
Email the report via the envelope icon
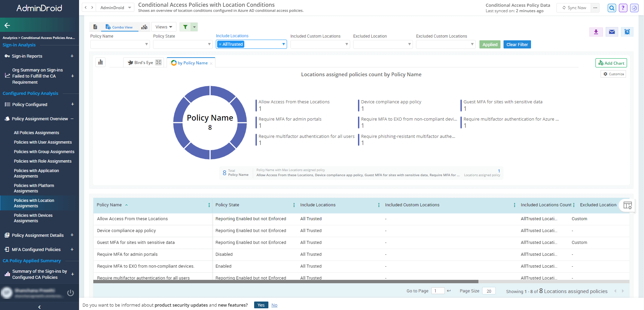click(x=612, y=32)
